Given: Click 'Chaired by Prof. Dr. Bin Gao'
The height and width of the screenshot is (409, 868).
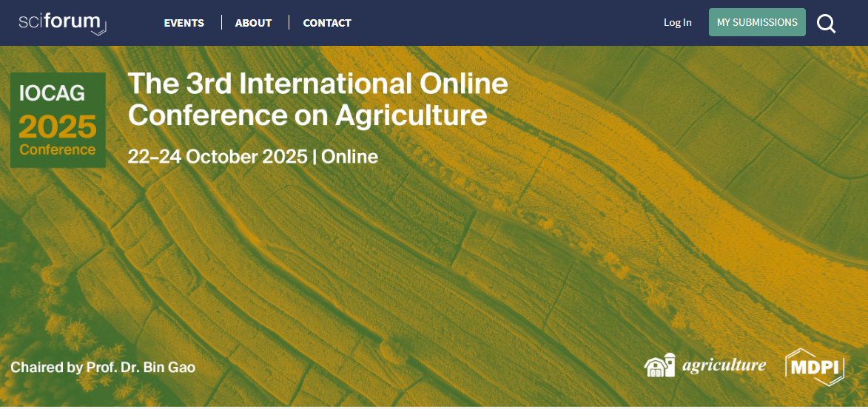Looking at the screenshot, I should click(103, 367).
